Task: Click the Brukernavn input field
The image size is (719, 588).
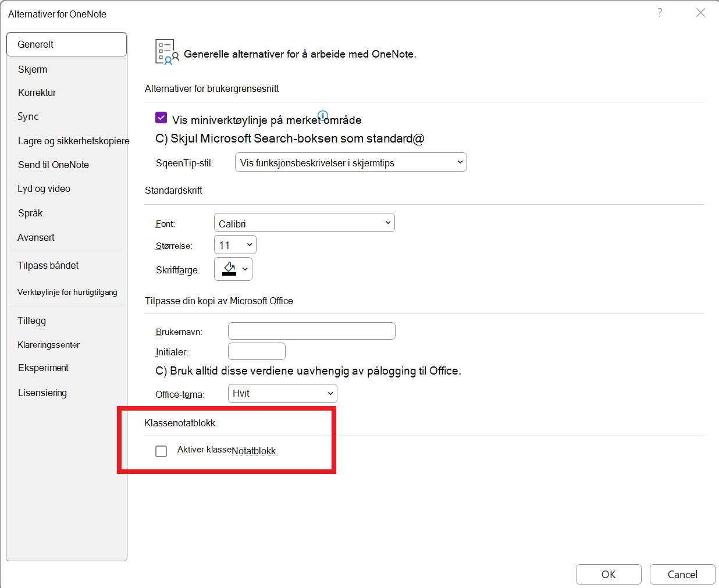Action: pyautogui.click(x=312, y=331)
